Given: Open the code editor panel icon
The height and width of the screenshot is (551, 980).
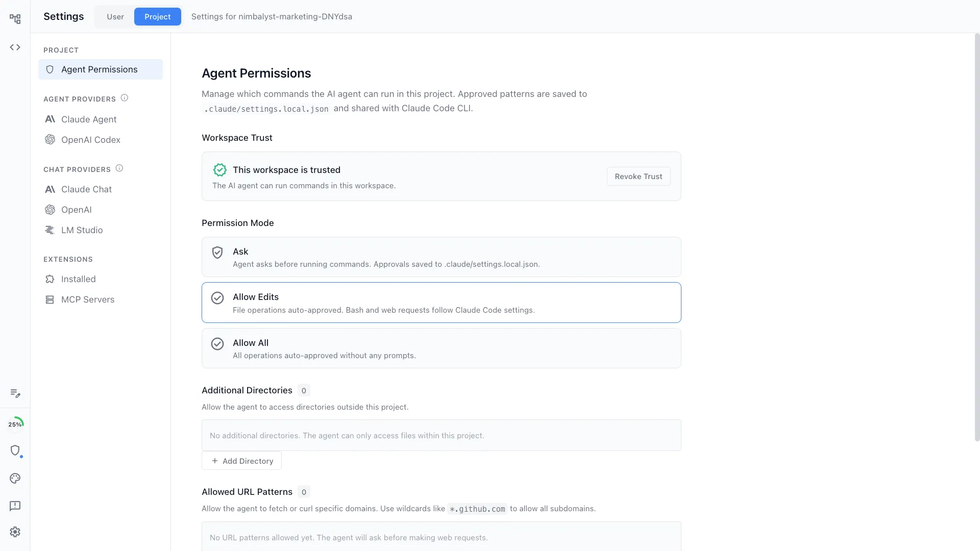Looking at the screenshot, I should point(15,47).
